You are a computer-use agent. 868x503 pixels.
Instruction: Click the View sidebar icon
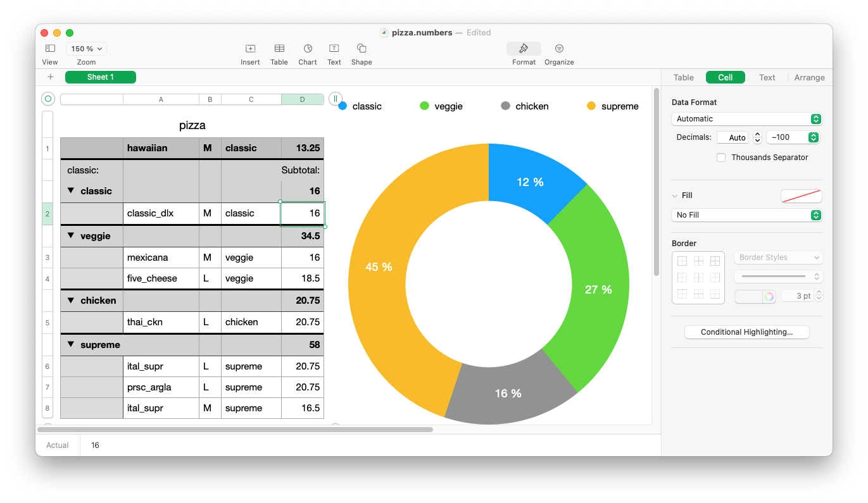click(x=50, y=49)
